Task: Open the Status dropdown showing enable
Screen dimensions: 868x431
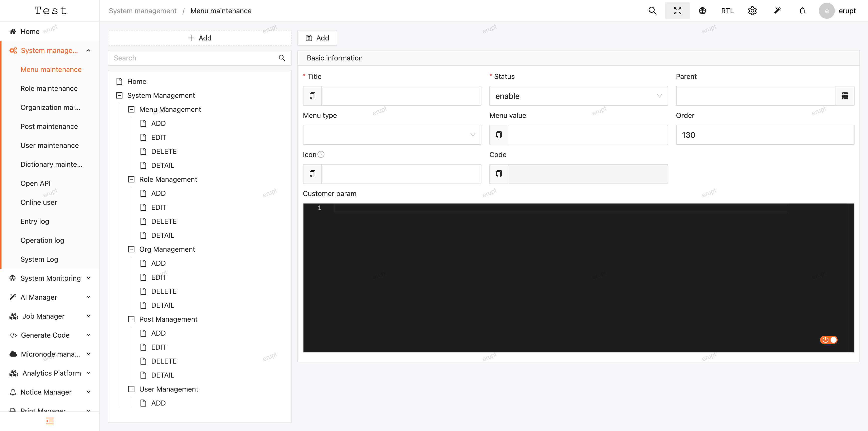Action: [x=578, y=96]
